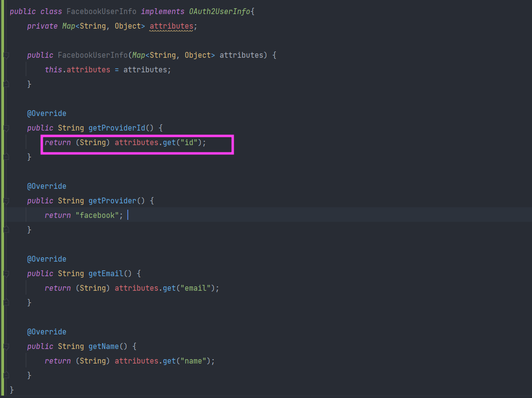Click fold-end marker closing getName method
The height and width of the screenshot is (398, 532).
tap(6, 375)
